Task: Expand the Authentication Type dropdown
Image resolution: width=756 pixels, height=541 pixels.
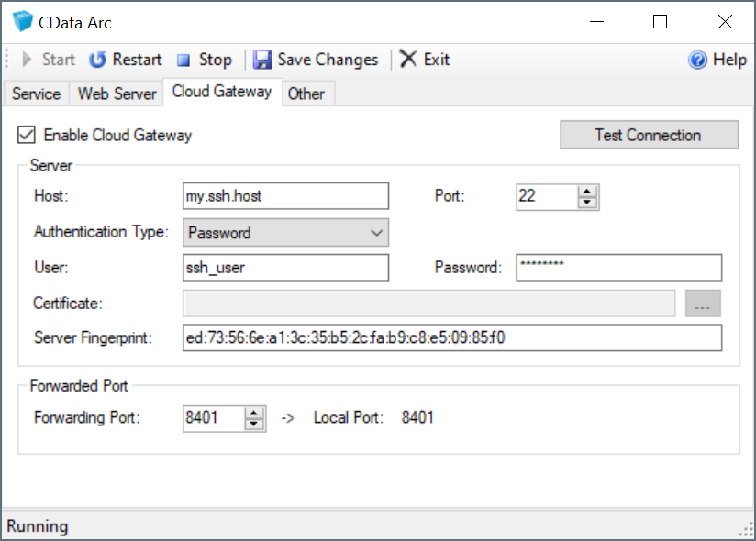Action: (376, 233)
